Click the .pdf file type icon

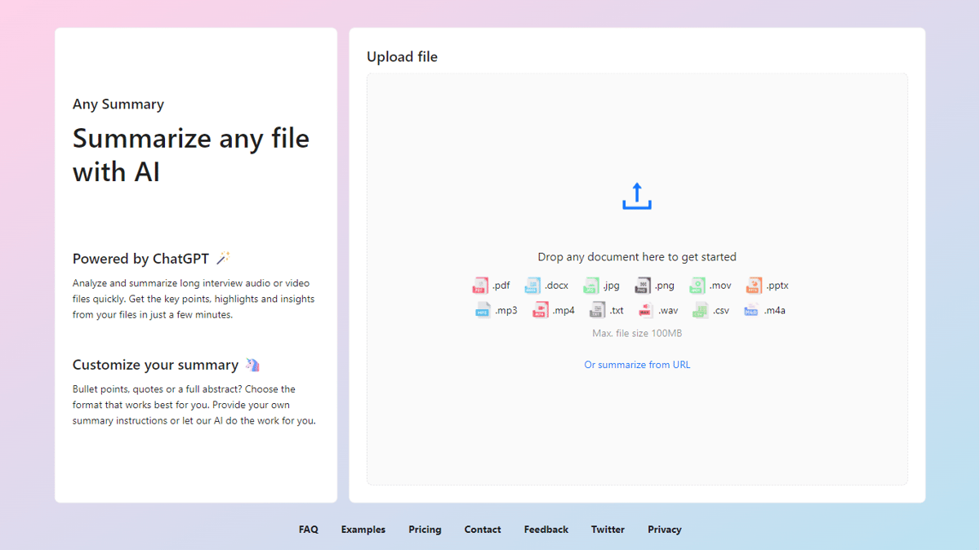(480, 286)
